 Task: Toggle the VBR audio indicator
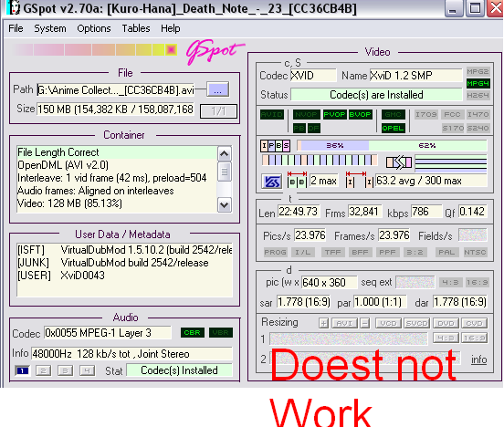point(221,332)
